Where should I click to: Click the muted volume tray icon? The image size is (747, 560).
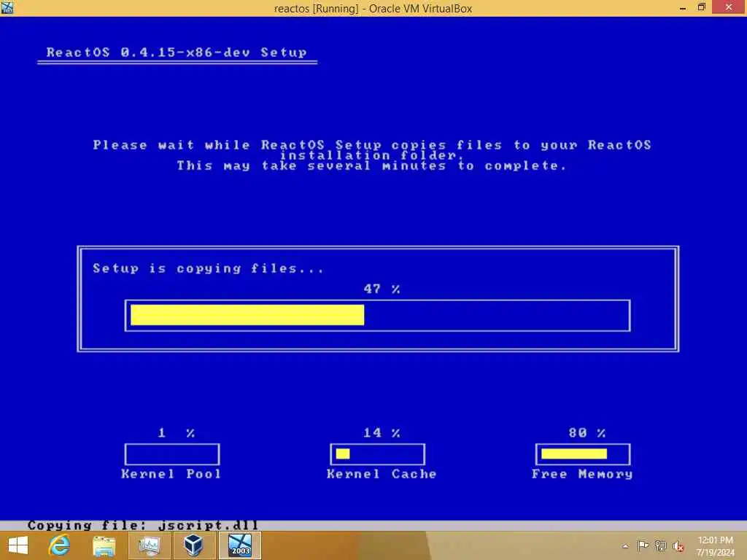click(x=678, y=546)
